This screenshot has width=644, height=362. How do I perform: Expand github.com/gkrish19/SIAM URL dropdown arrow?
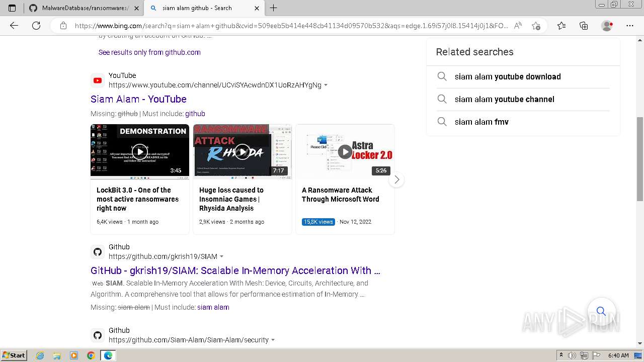[222, 256]
